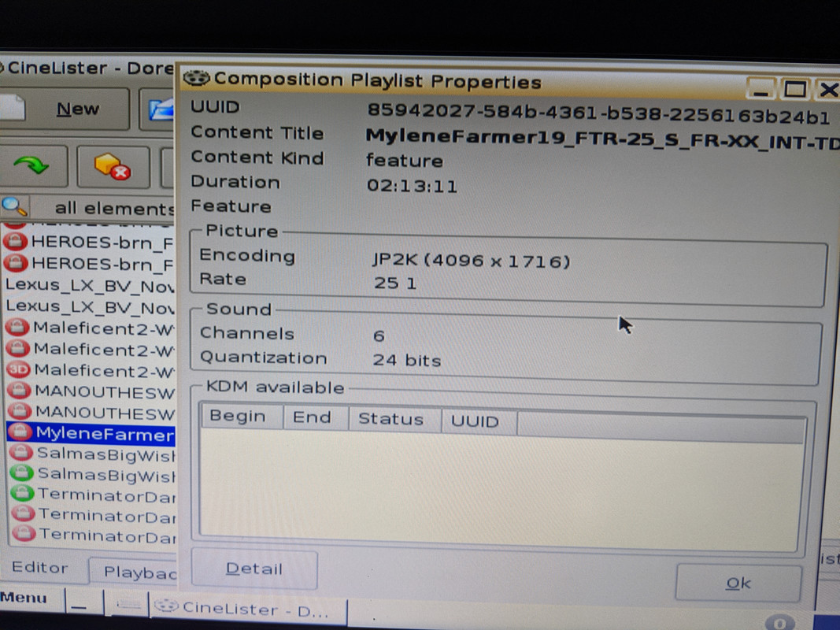
Task: Click the End column header in KDM table
Action: point(316,417)
